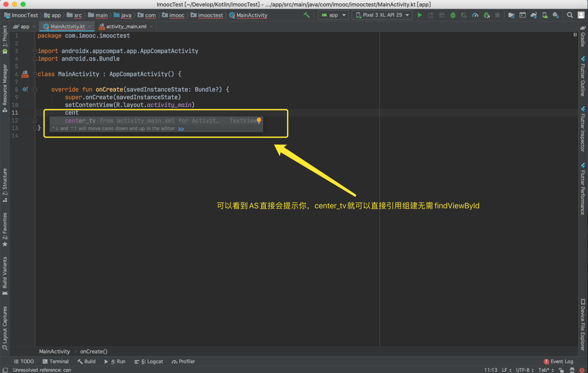Collapse the onCreate function fold marker

[x=35, y=90]
